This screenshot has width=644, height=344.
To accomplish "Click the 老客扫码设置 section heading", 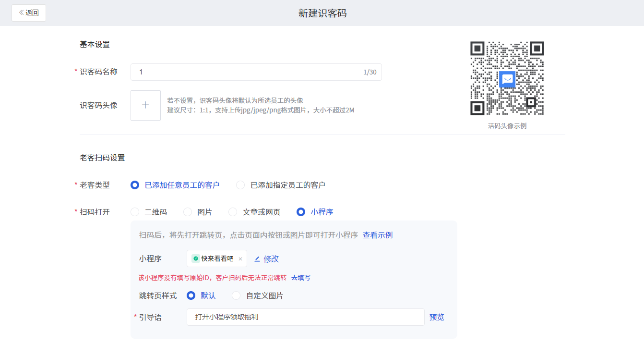I will click(x=102, y=158).
